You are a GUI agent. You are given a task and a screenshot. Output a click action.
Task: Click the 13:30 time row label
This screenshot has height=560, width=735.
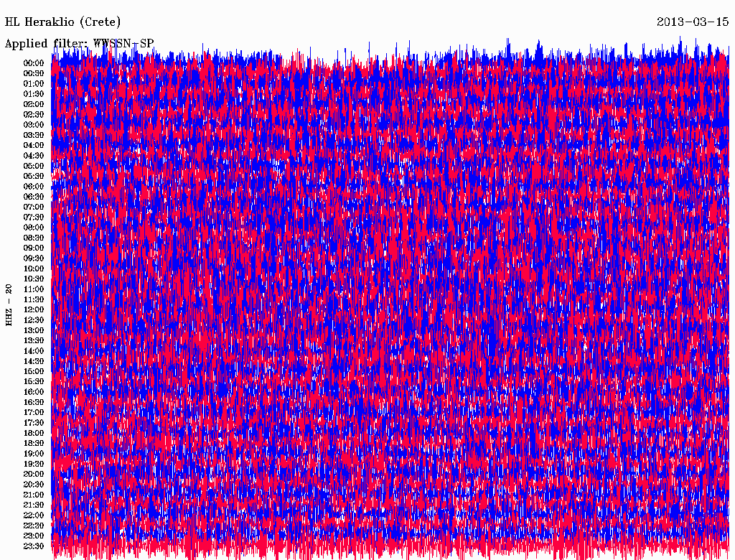tap(34, 341)
